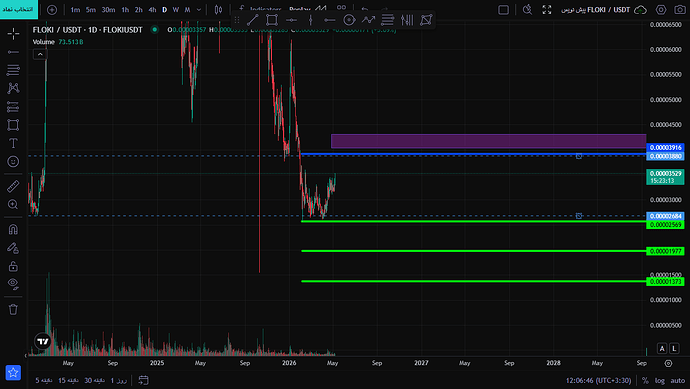Pick vertical line in floating toolbar
The image size is (690, 389).
pyautogui.click(x=311, y=20)
